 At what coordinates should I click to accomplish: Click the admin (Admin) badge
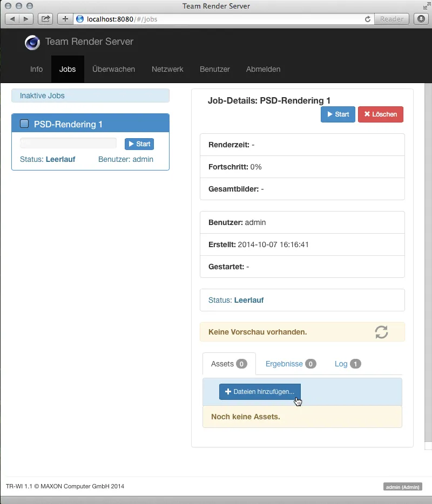point(403,487)
